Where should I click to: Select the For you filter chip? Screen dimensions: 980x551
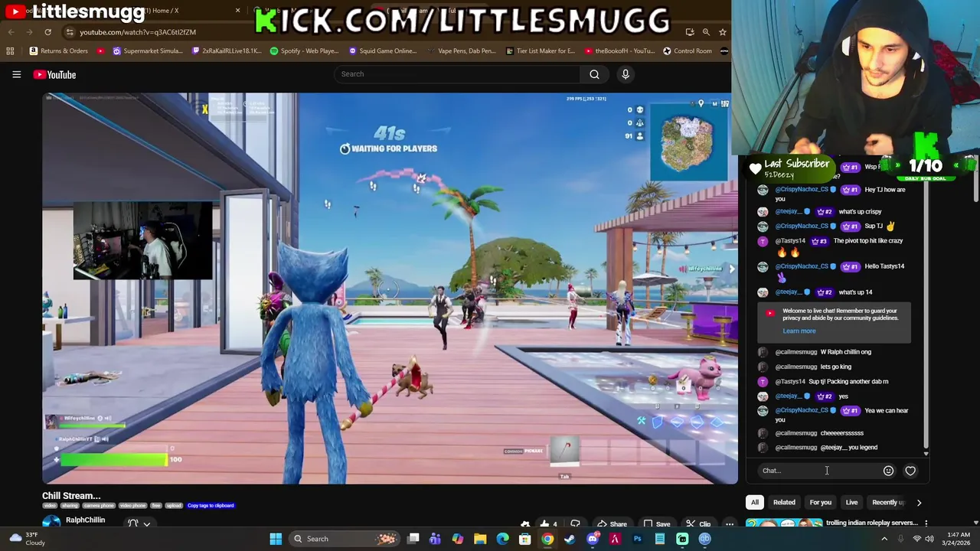point(820,503)
